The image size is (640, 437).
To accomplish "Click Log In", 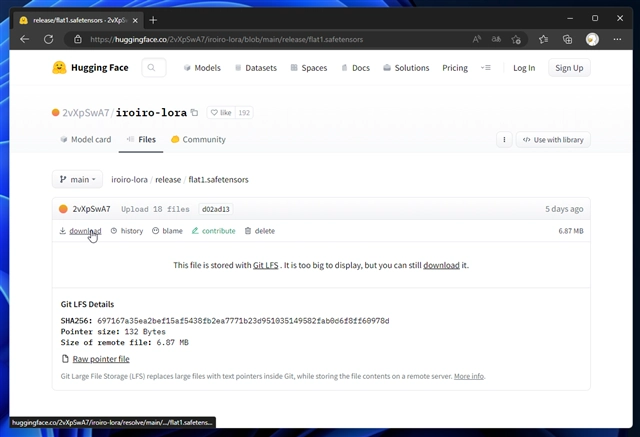I will click(524, 68).
